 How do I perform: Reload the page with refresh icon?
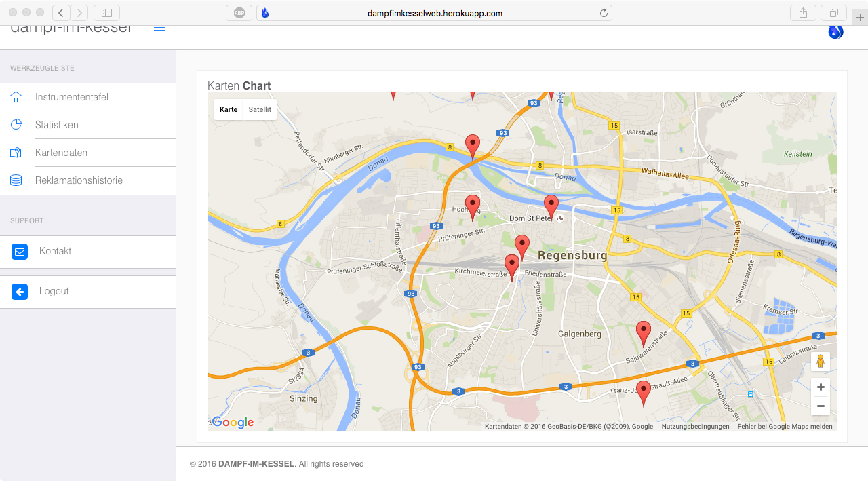tap(604, 13)
